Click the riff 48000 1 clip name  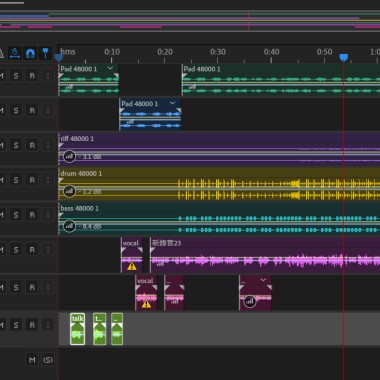(77, 138)
